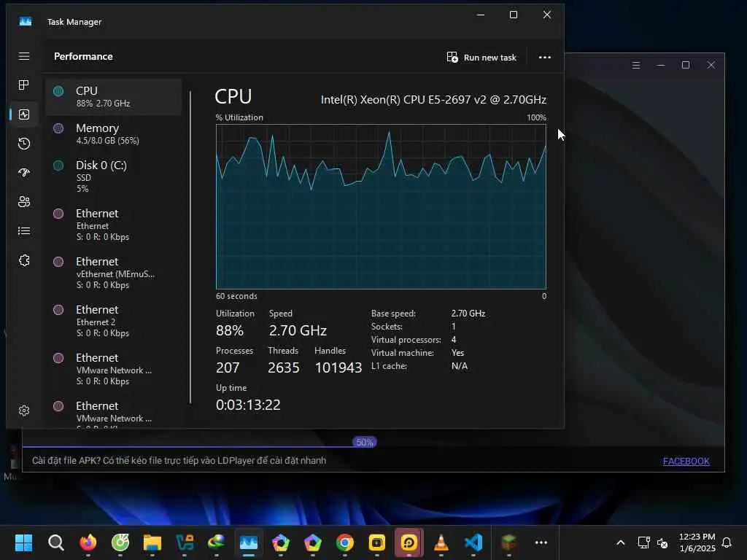Open Windows Search from the taskbar
This screenshot has height=560, width=747.
pyautogui.click(x=55, y=542)
